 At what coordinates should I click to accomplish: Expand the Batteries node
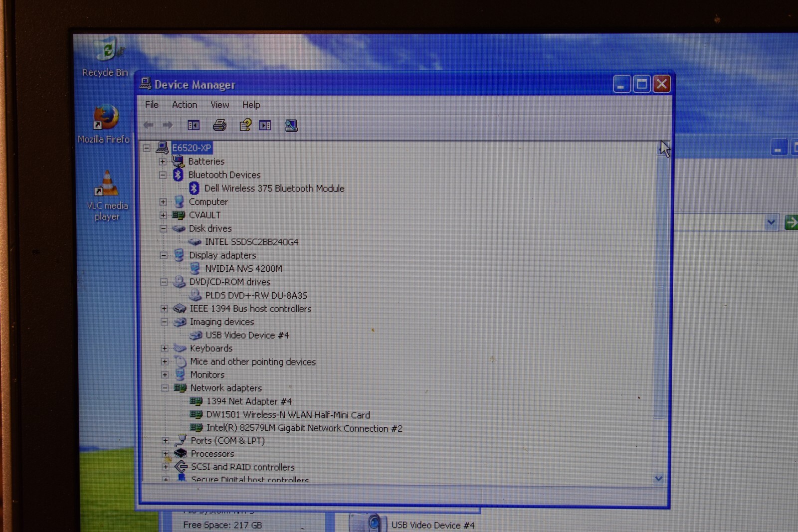[163, 162]
